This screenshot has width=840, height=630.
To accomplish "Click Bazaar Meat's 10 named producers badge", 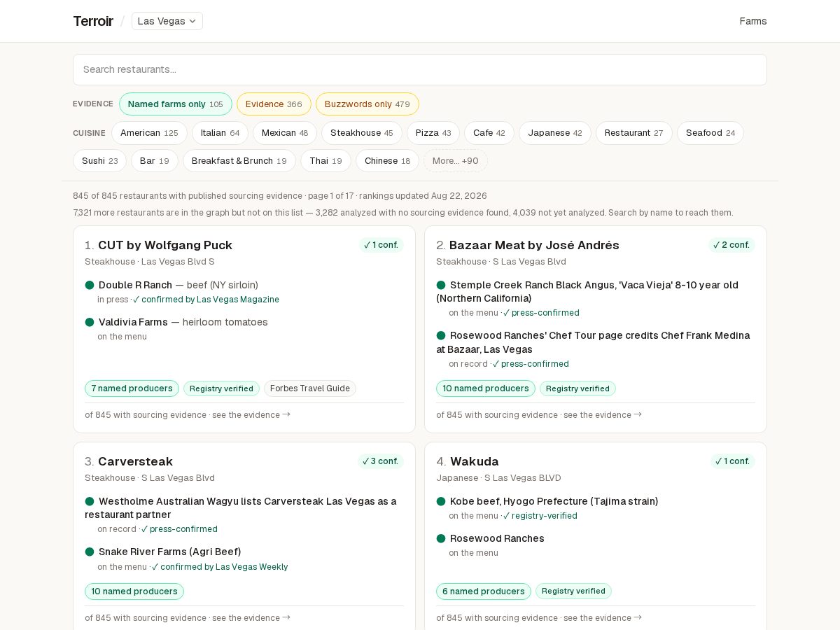I will (486, 388).
